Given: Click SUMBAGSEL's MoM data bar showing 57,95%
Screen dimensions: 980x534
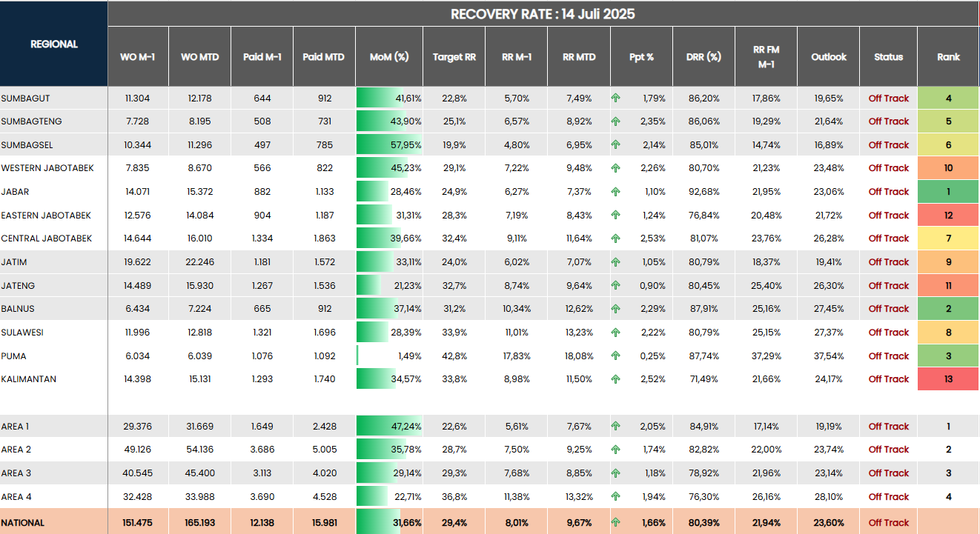Looking at the screenshot, I should tap(389, 145).
